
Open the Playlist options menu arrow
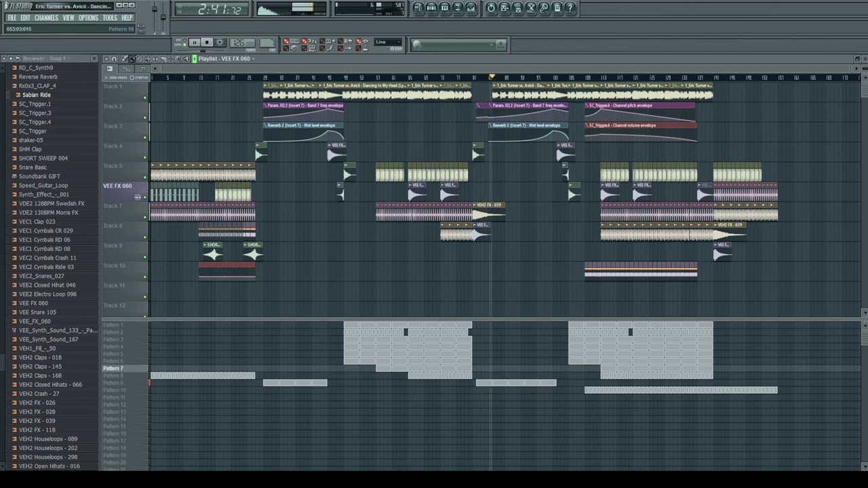tap(106, 59)
